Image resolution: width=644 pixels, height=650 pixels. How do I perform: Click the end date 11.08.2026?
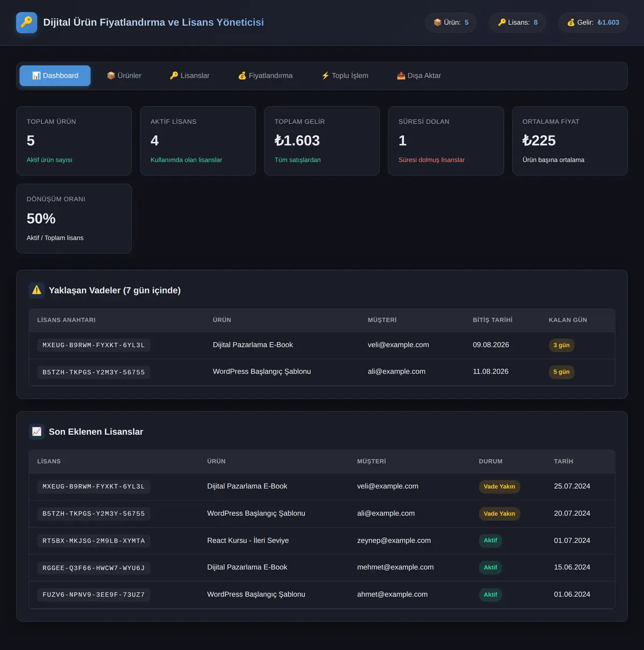(491, 371)
